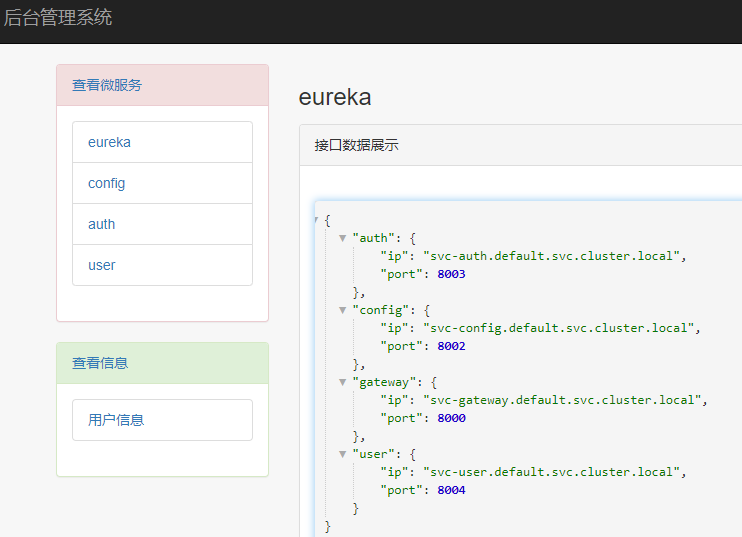The width and height of the screenshot is (742, 537).
Task: Click the svc-user.default.svc.cluster.local value
Action: coord(551,472)
